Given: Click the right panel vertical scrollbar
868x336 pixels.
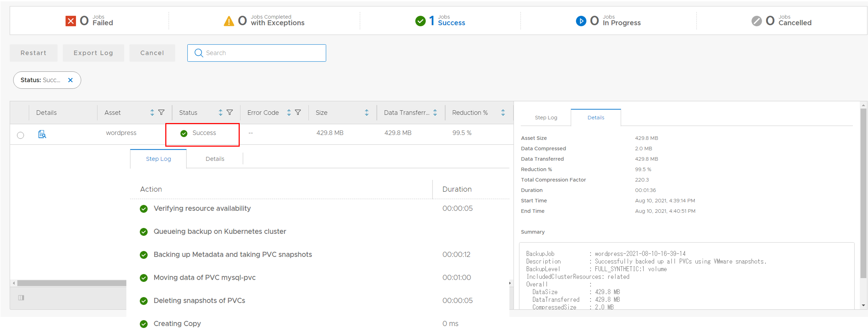Looking at the screenshot, I should (x=863, y=193).
